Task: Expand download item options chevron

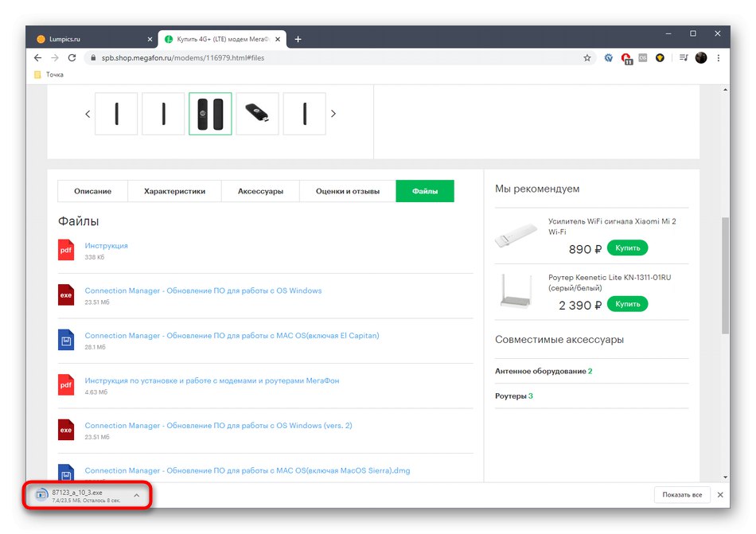Action: [137, 496]
